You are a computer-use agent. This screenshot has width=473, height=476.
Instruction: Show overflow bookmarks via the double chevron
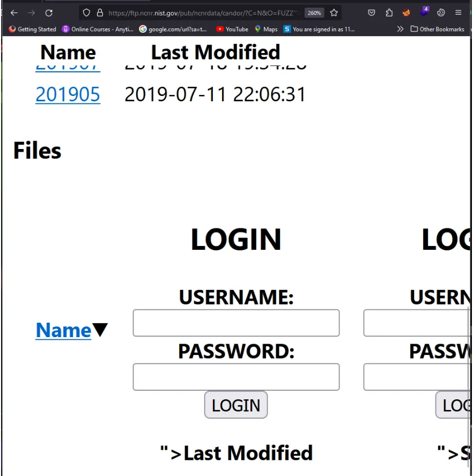[x=400, y=29]
